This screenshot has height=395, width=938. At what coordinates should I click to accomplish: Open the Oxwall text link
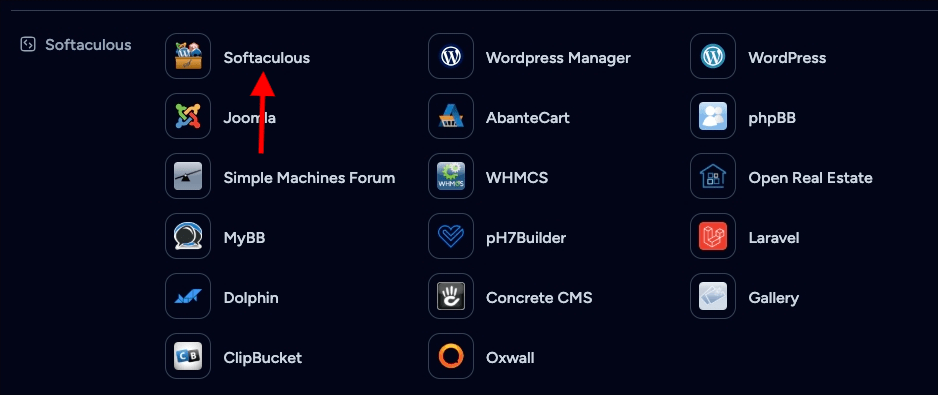click(510, 357)
